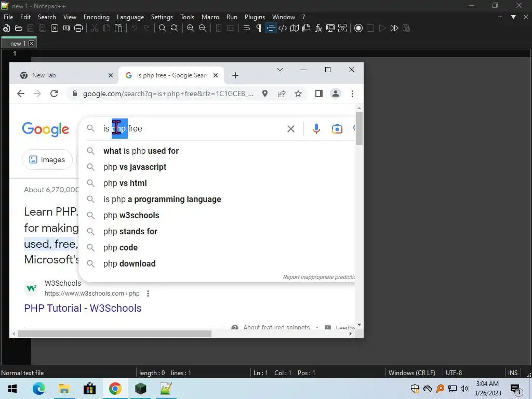This screenshot has height=399, width=532.
Task: Click the User Defined Language code-brackets icon
Action: [283, 28]
